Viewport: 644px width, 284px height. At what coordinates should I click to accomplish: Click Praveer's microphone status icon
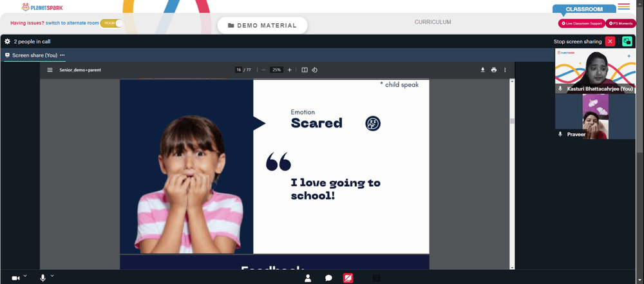click(x=560, y=135)
